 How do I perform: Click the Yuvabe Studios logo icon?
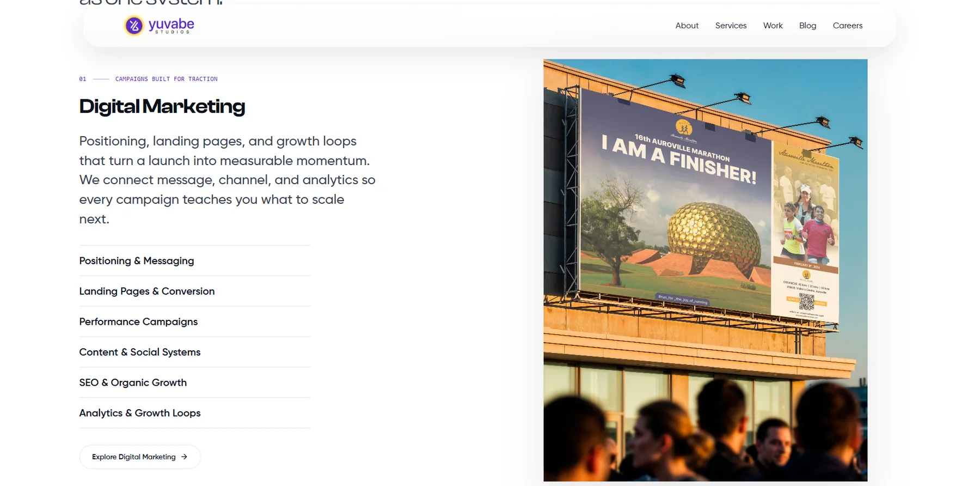click(134, 25)
